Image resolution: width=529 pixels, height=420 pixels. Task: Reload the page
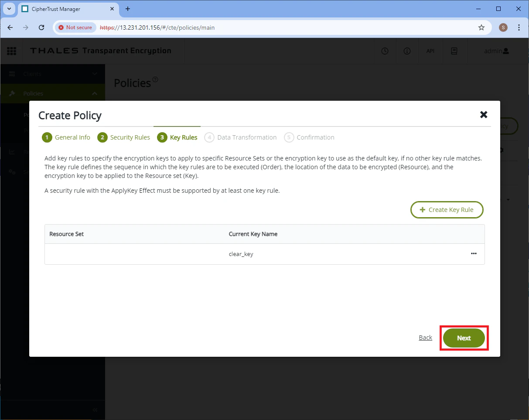pos(41,27)
